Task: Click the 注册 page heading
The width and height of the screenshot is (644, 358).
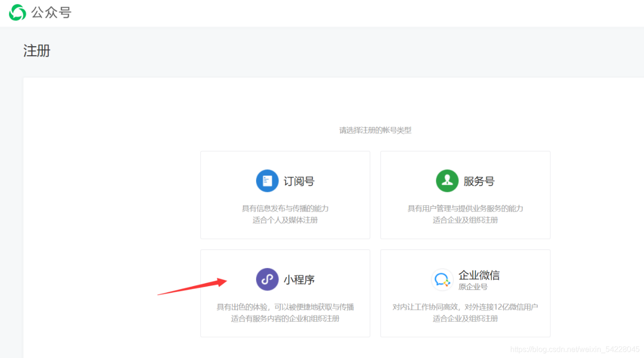Action: click(37, 51)
